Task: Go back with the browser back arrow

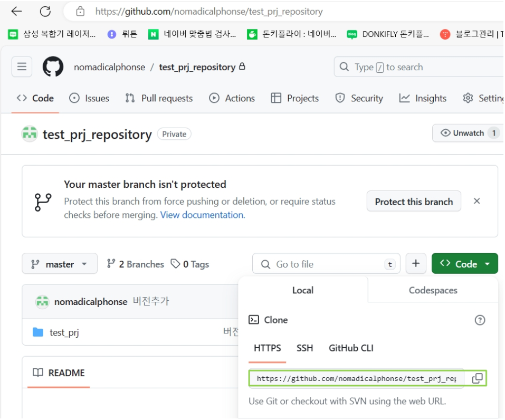Action: (x=16, y=12)
